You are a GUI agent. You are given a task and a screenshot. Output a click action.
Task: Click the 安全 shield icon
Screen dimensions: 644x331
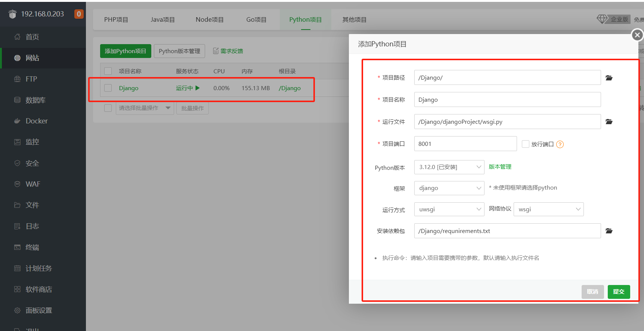coord(17,163)
